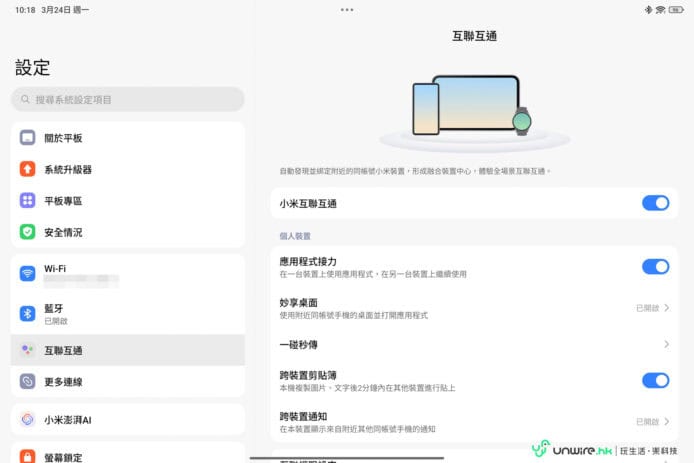Tap the three-dot handle at top center
The image size is (694, 463).
point(347,9)
